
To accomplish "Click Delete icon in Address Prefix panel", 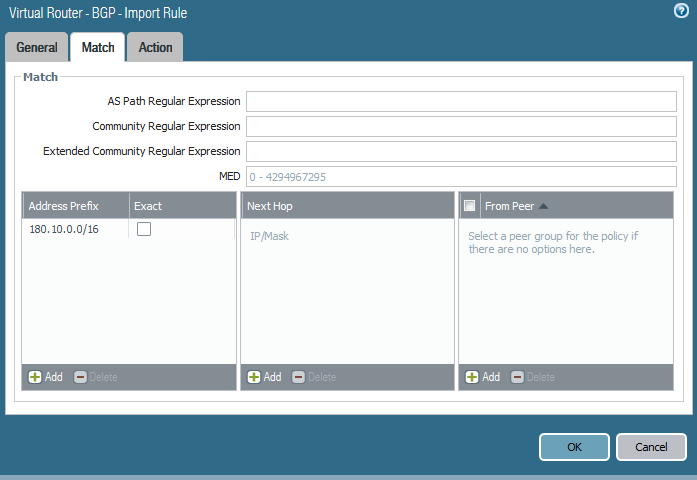I will pyautogui.click(x=81, y=377).
